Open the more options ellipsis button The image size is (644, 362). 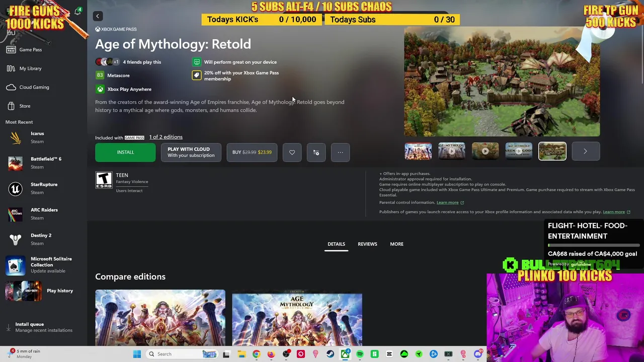[x=340, y=152]
